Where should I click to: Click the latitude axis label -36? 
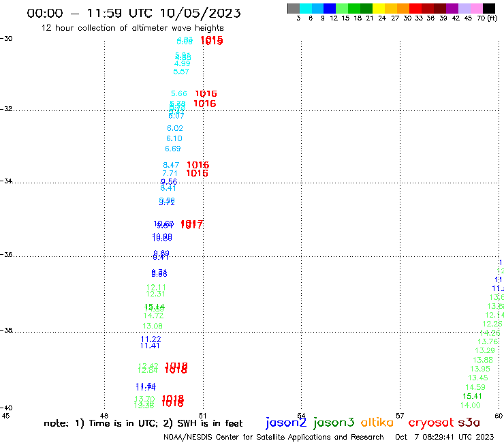coord(6,254)
